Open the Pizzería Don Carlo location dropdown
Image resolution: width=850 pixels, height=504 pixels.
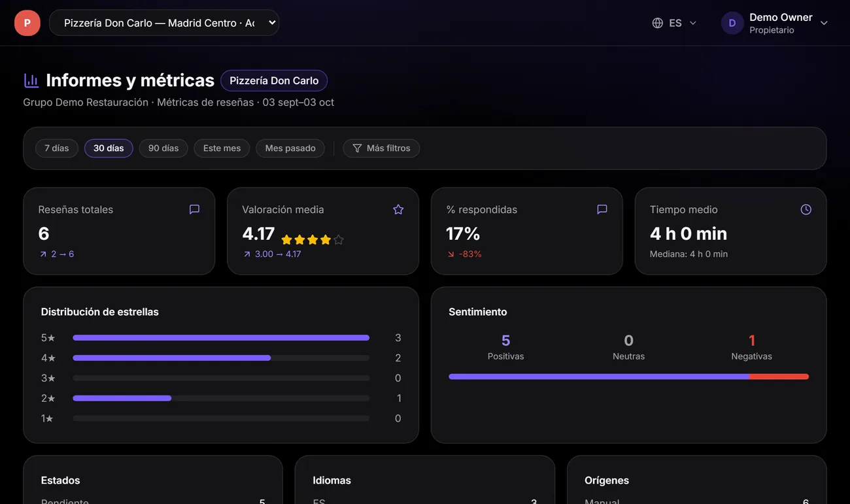click(x=164, y=23)
